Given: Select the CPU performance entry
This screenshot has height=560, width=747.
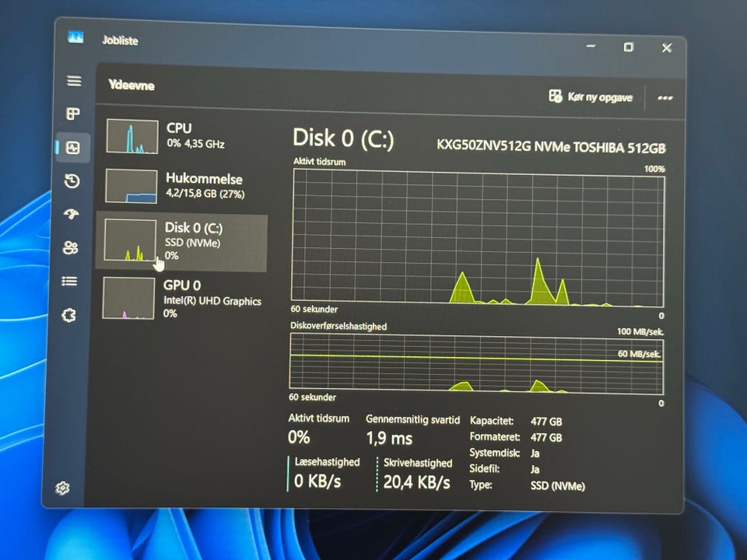Looking at the screenshot, I should coord(182,136).
